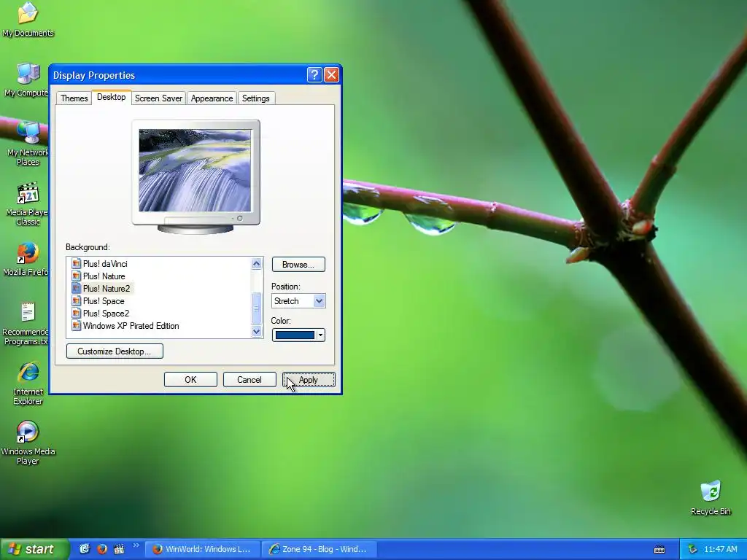Launch Media Player Classic shortcut
Viewport: 747px width, 560px height.
click(x=27, y=204)
